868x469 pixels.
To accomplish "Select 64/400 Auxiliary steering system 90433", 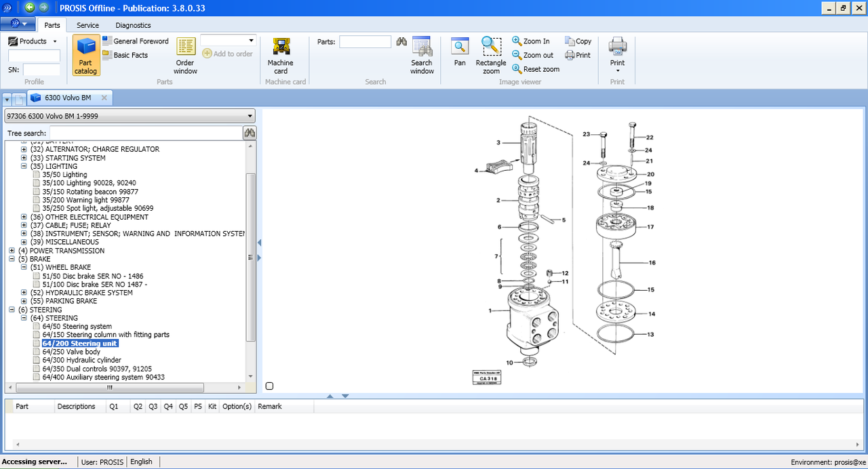I will click(x=103, y=377).
